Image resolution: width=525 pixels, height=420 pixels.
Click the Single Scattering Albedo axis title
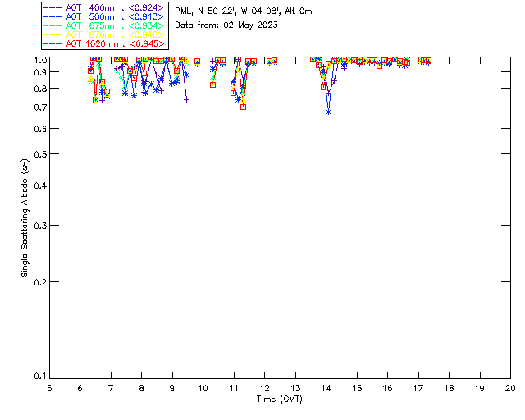point(25,218)
